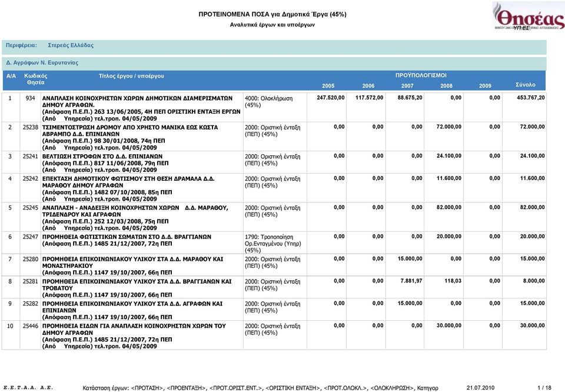Click the 2007 year column header

407,86
